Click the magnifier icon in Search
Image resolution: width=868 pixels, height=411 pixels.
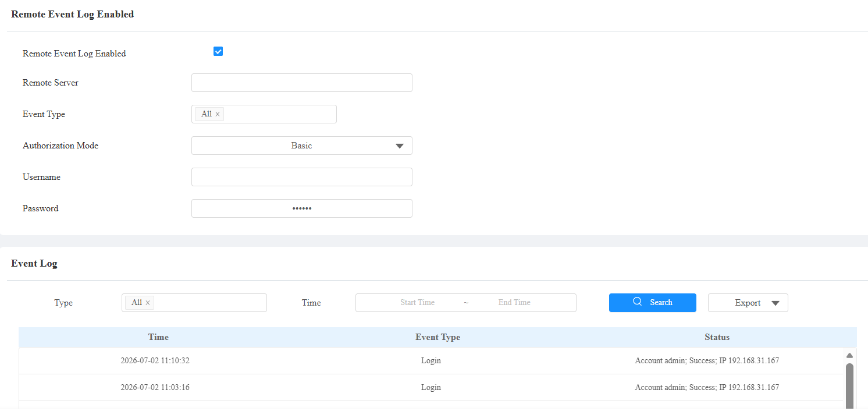[x=637, y=302]
